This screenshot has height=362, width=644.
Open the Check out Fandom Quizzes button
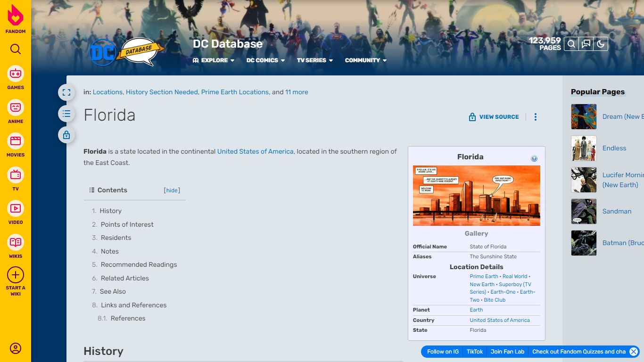tap(579, 352)
